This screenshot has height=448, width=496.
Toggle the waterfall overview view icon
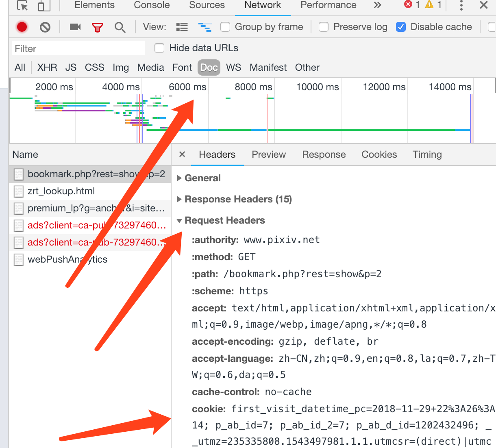(x=205, y=27)
